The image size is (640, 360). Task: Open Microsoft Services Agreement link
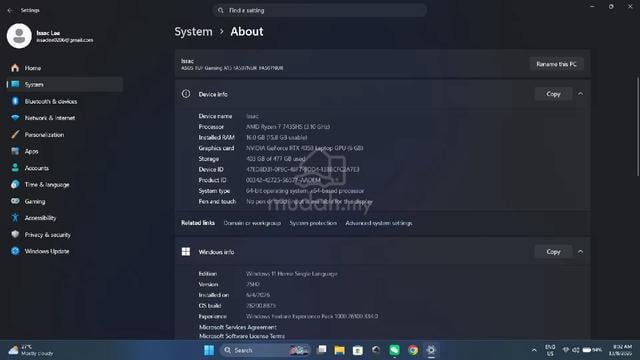click(238, 327)
